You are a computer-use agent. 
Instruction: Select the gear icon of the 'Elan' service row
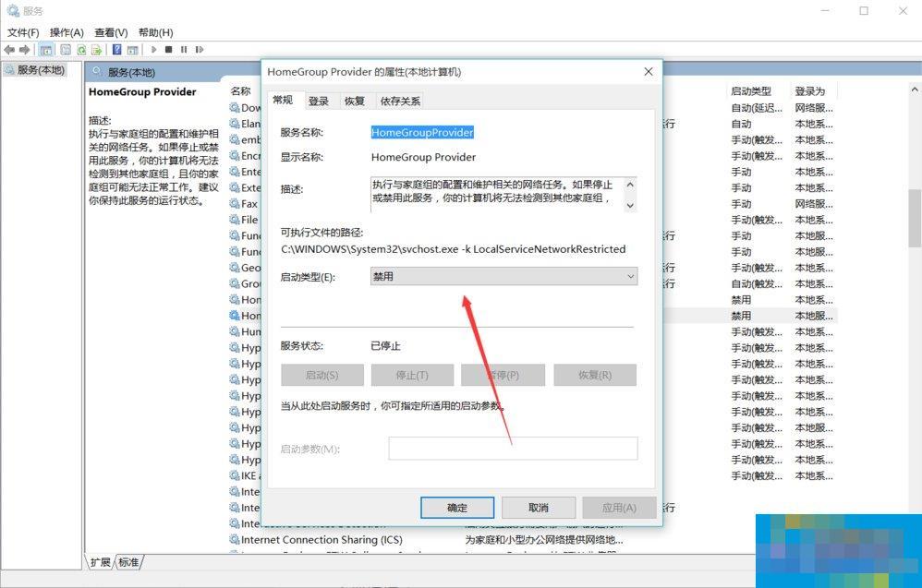point(235,124)
